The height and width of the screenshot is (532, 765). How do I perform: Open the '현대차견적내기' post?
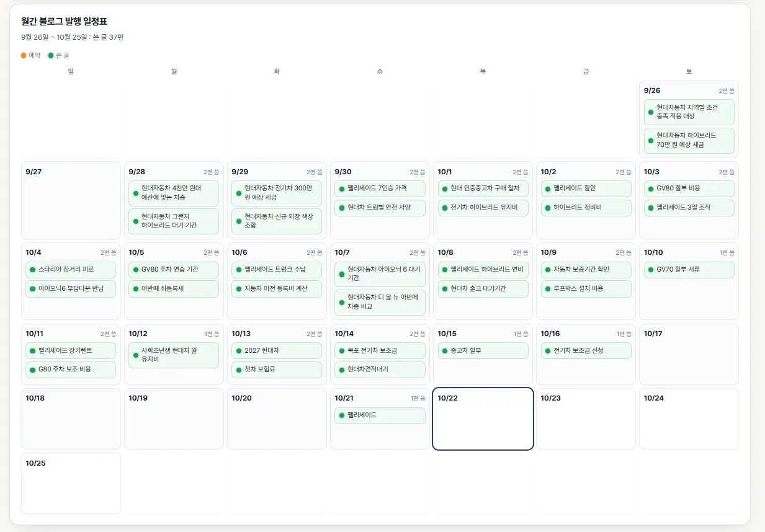[x=380, y=370]
